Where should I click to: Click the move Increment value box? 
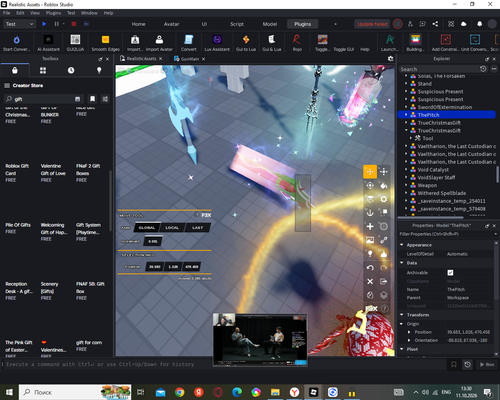pyautogui.click(x=153, y=241)
